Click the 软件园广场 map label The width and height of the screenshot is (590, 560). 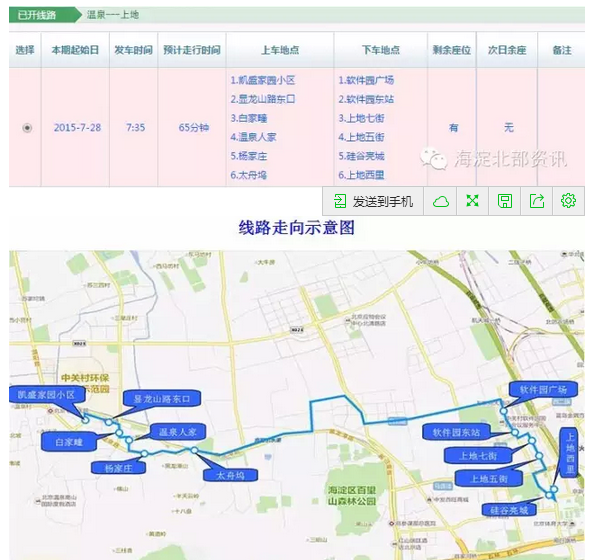[543, 390]
